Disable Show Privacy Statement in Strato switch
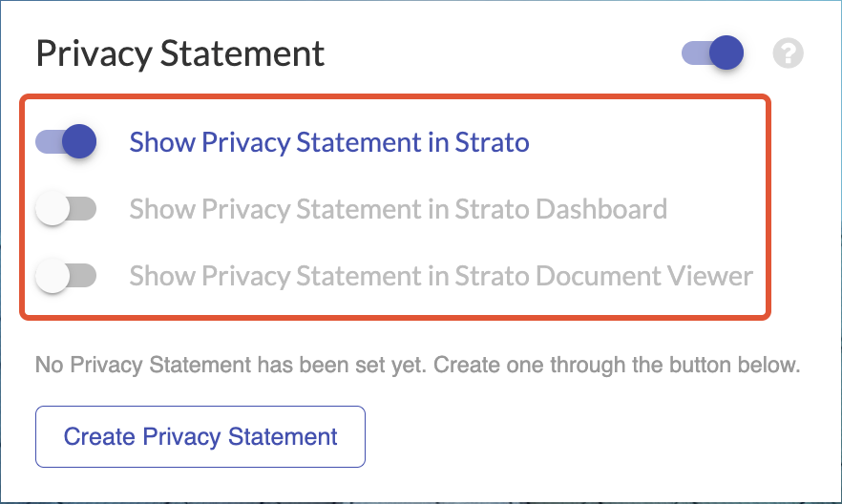 coord(66,142)
